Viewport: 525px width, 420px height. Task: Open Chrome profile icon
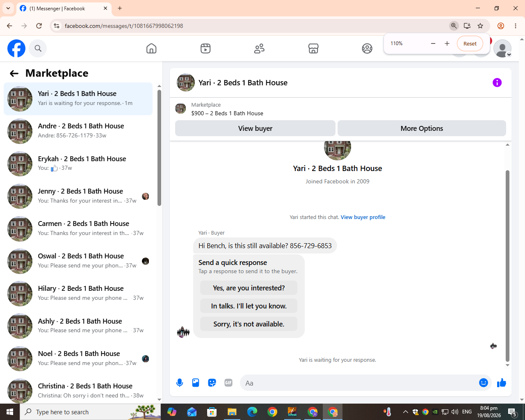coord(501,26)
